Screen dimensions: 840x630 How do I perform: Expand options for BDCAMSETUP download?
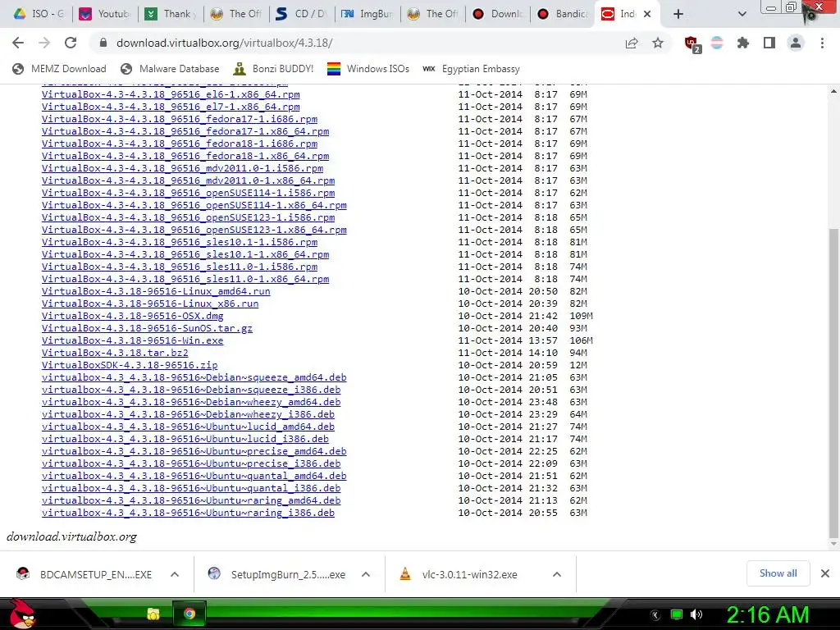click(x=175, y=575)
